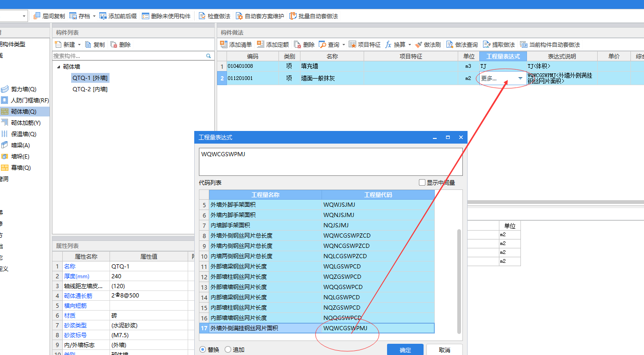Select row 外墙外脚手架面积
Viewport: 644px width, 355px height.
(x=317, y=205)
